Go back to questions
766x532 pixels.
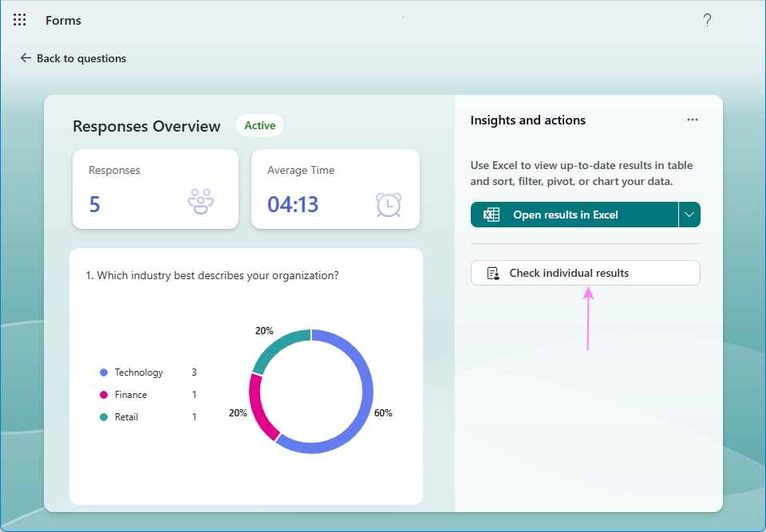pyautogui.click(x=81, y=58)
